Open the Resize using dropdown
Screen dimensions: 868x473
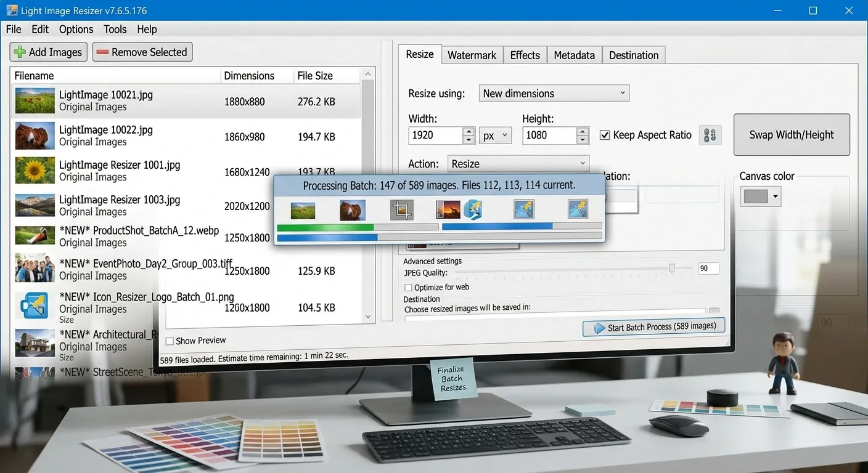(554, 94)
